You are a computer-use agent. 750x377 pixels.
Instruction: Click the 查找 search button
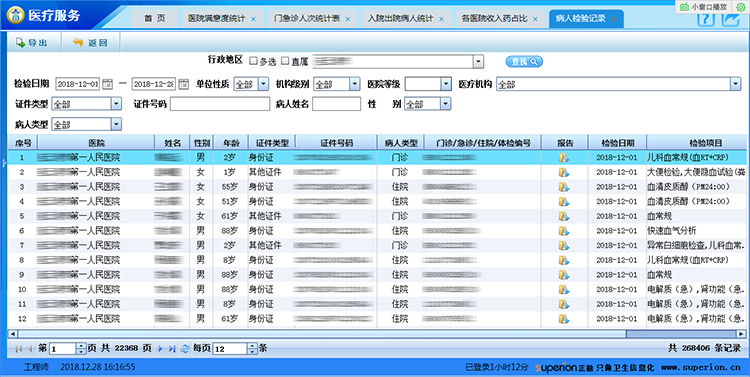pyautogui.click(x=524, y=61)
